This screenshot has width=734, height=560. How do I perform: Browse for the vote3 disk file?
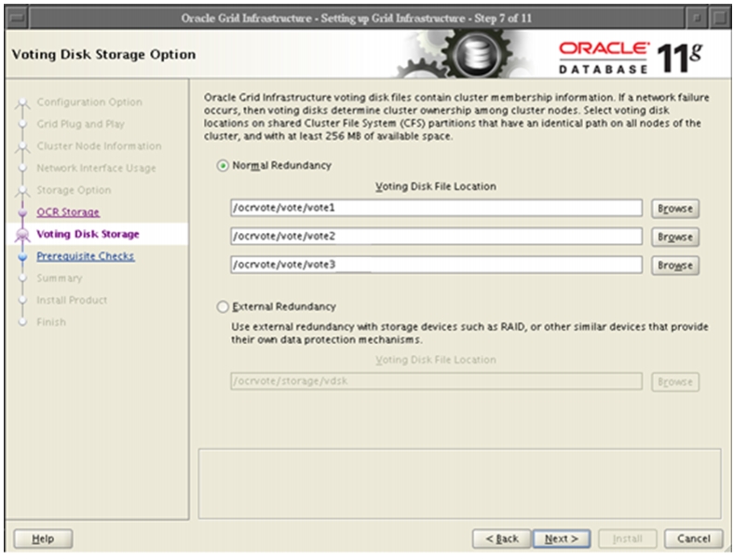pos(675,266)
